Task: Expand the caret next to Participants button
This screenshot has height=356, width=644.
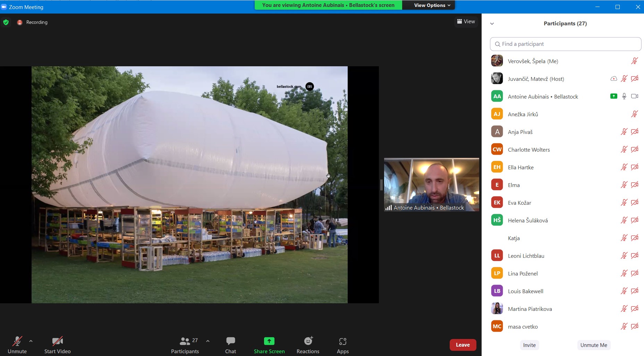Action: [208, 341]
